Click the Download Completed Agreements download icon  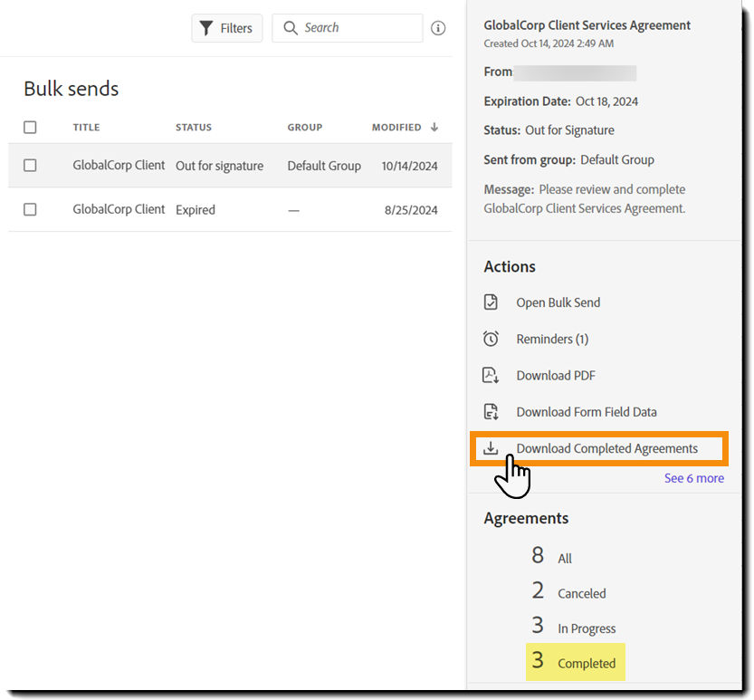(x=491, y=447)
